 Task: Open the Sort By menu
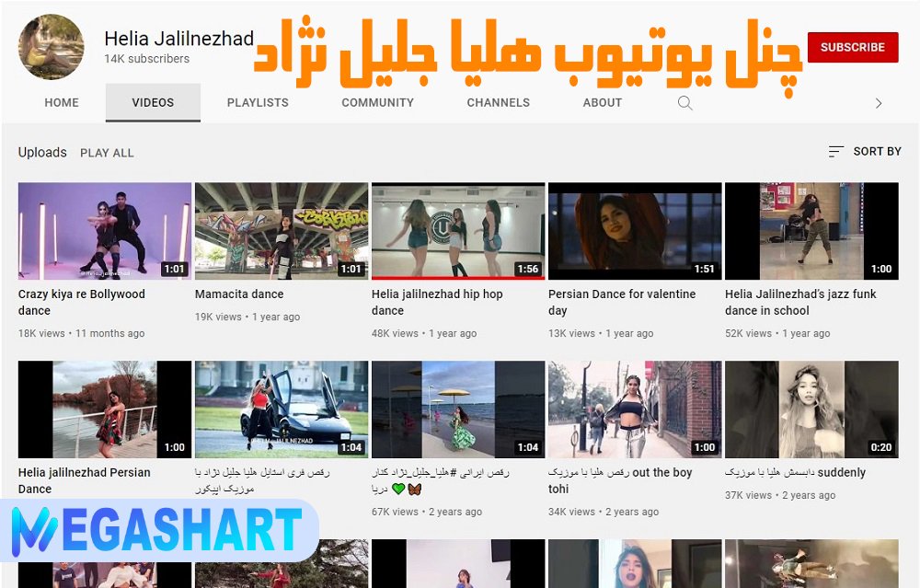click(x=864, y=152)
